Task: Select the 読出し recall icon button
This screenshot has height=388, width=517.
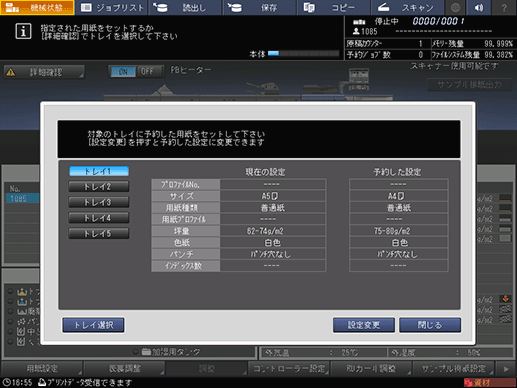Action: [185, 7]
